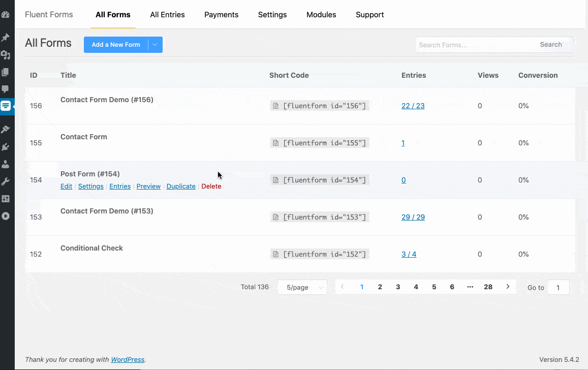Expand the Add a New Form dropdown arrow
This screenshot has height=370, width=588.
155,45
